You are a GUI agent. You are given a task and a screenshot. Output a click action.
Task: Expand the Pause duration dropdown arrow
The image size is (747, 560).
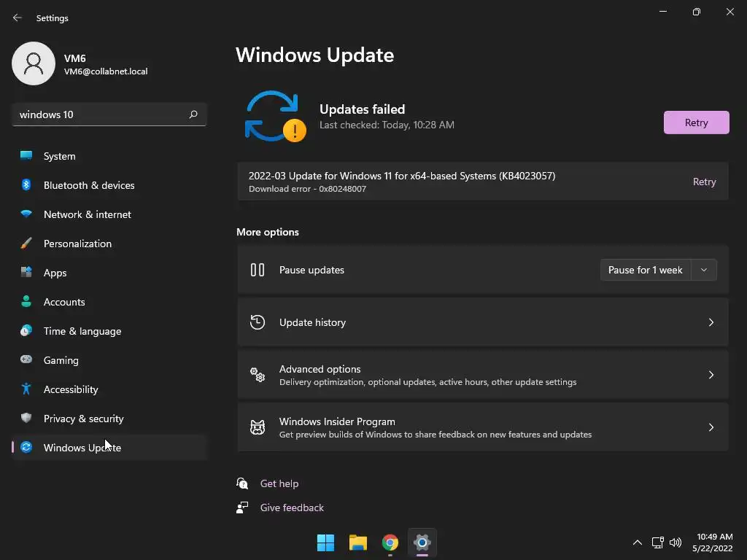(x=704, y=270)
